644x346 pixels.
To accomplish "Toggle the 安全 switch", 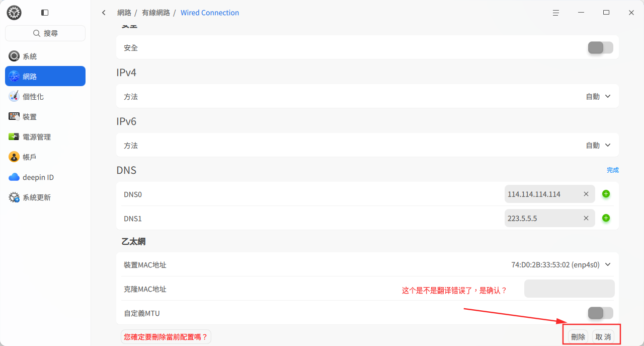I will (x=601, y=48).
